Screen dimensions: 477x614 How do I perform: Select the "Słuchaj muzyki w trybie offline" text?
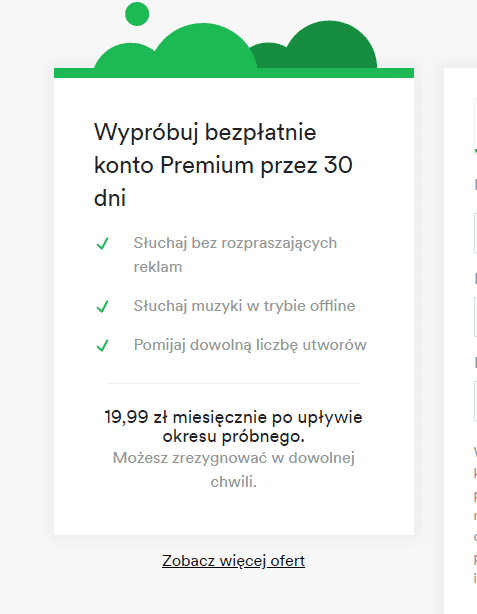coord(244,306)
